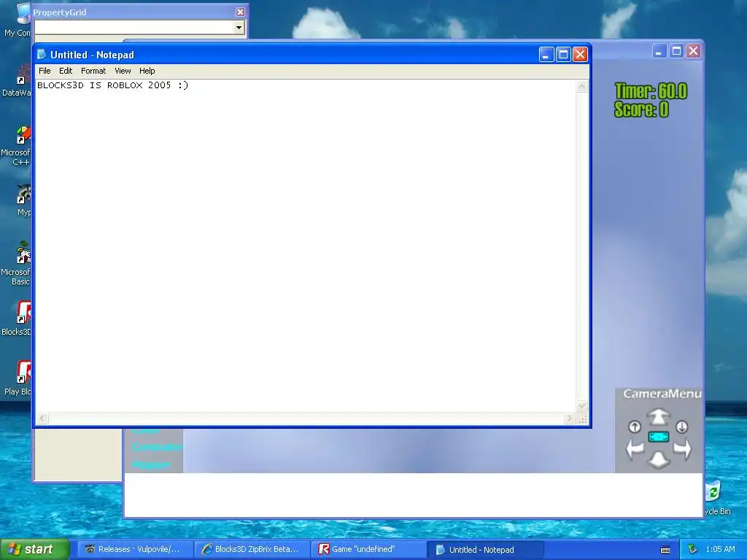
Task: Click the camera tilt down circle icon
Action: coord(682,427)
